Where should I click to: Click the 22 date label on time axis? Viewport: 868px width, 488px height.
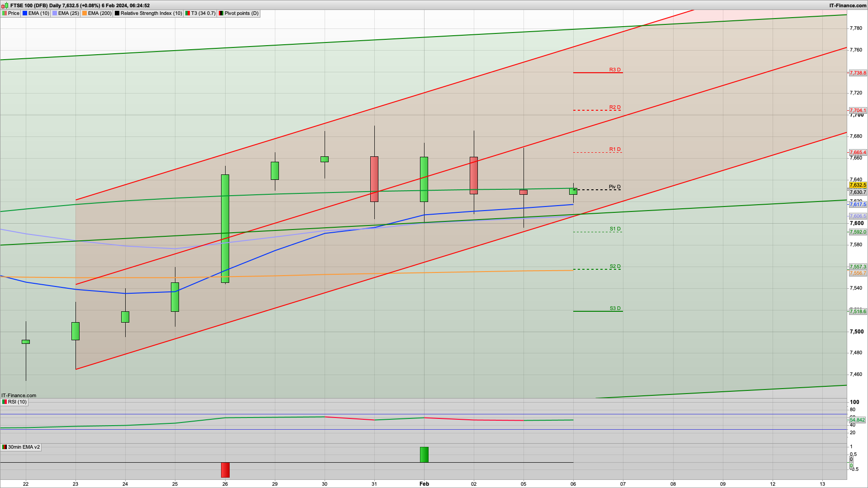26,484
